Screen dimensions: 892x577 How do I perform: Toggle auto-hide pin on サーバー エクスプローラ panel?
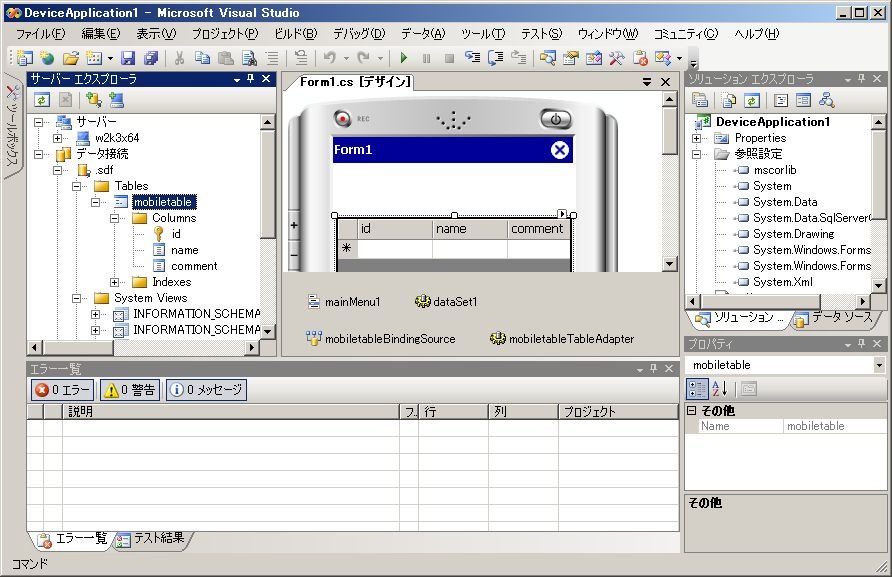[x=251, y=79]
